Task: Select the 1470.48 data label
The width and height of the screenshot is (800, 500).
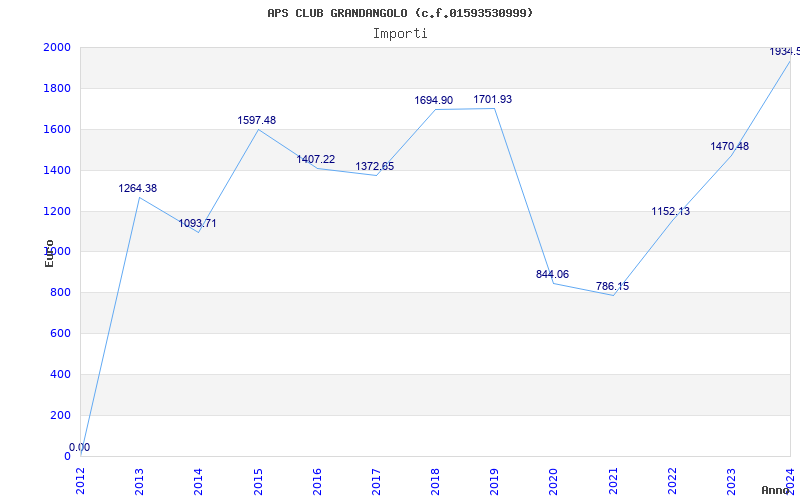Action: (x=730, y=146)
